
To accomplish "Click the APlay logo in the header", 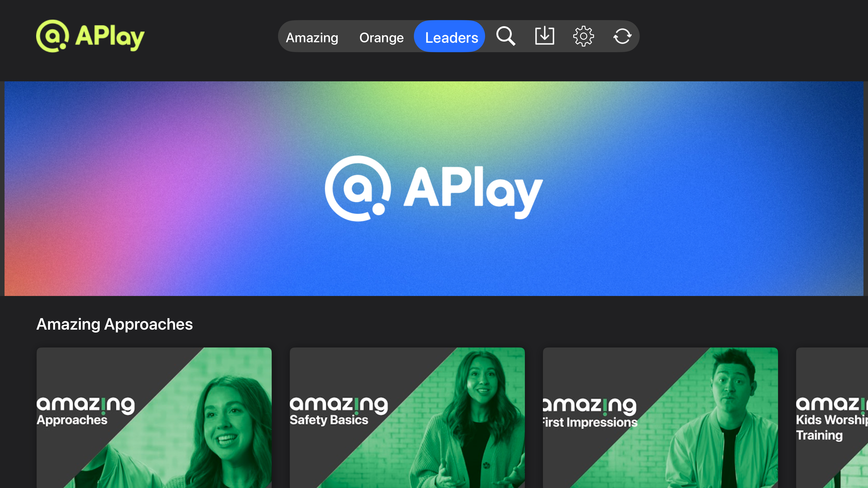I will pyautogui.click(x=90, y=36).
